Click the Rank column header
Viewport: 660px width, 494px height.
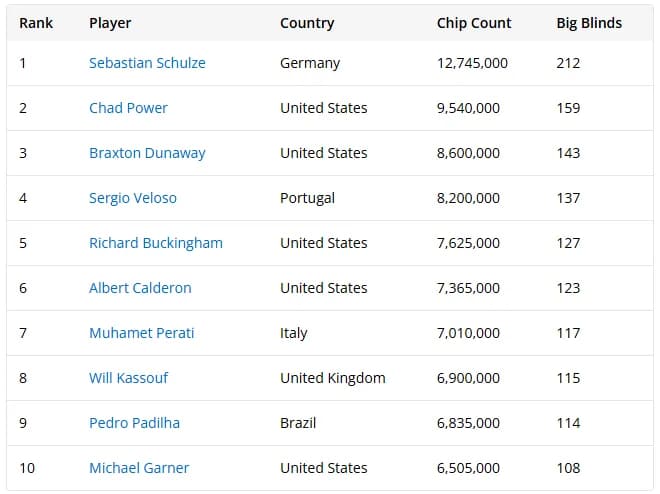tap(36, 23)
